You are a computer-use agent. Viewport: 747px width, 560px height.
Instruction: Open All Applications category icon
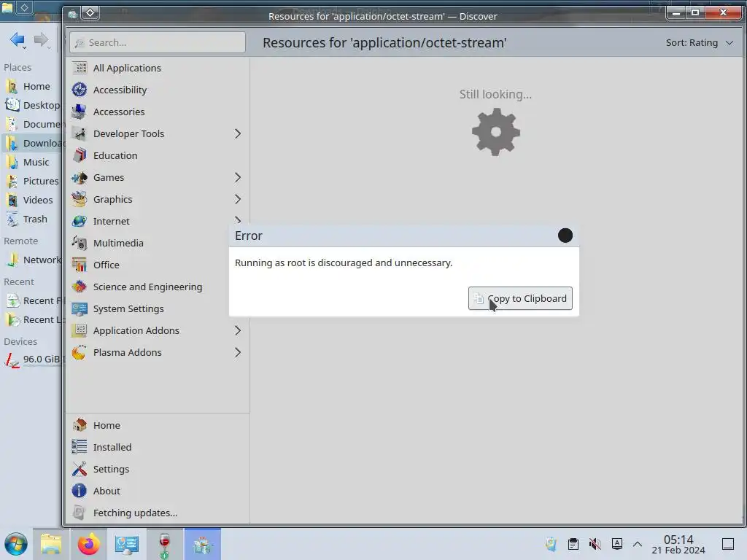pyautogui.click(x=80, y=68)
